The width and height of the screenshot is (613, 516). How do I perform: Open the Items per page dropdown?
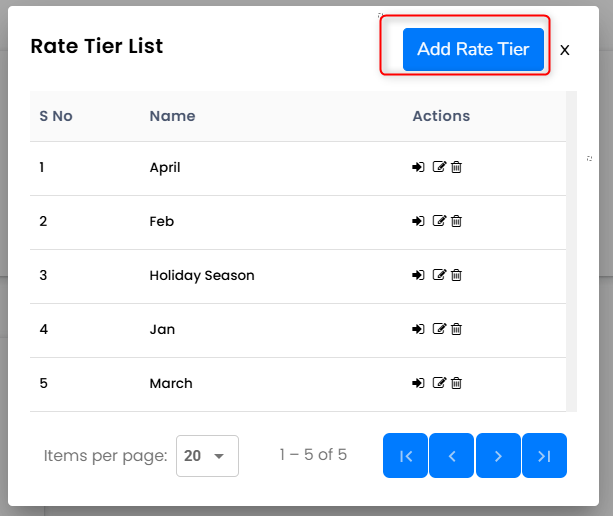207,456
